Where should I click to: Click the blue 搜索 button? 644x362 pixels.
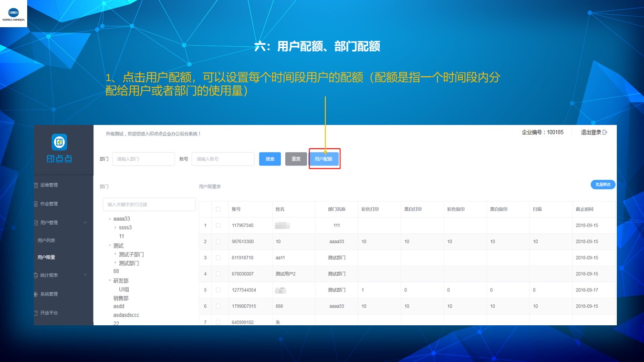tap(270, 159)
